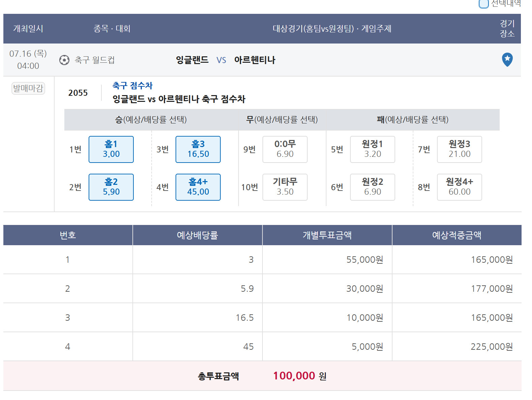Image resolution: width=532 pixels, height=400 pixels.
Task: Click the 55,000원 individual bet amount
Action: coord(365,260)
